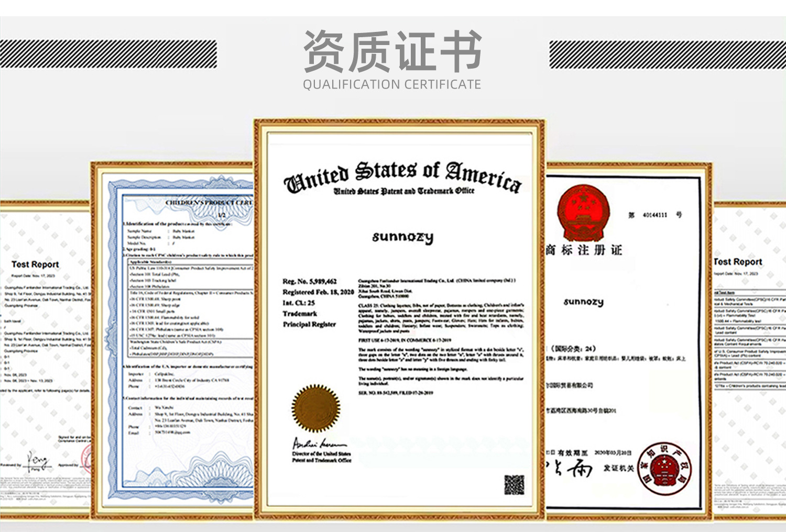The height and width of the screenshot is (532, 786).
Task: Click the round red seal beside 发证机关
Action: coord(665,469)
